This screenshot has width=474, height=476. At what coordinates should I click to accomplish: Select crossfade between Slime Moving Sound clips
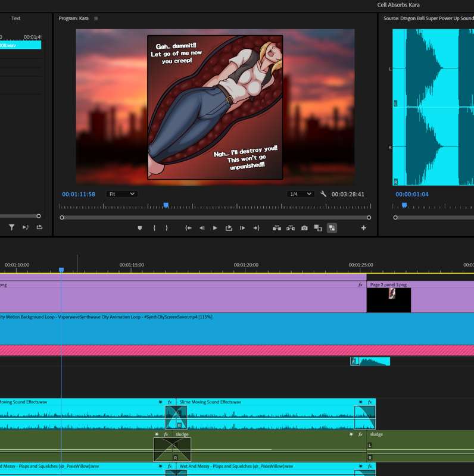coord(176,417)
